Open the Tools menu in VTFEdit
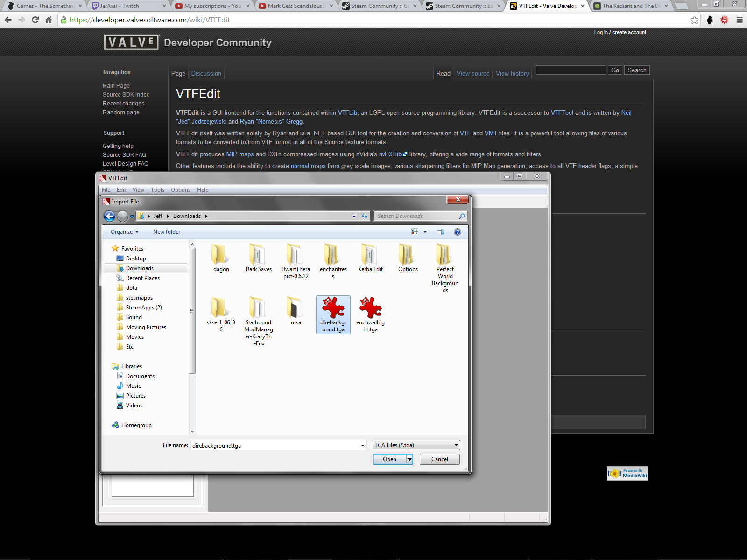 157,190
